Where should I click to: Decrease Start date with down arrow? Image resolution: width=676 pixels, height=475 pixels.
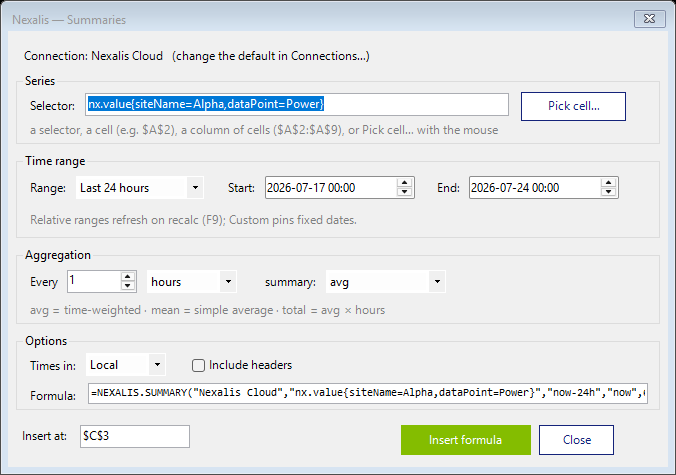point(404,192)
